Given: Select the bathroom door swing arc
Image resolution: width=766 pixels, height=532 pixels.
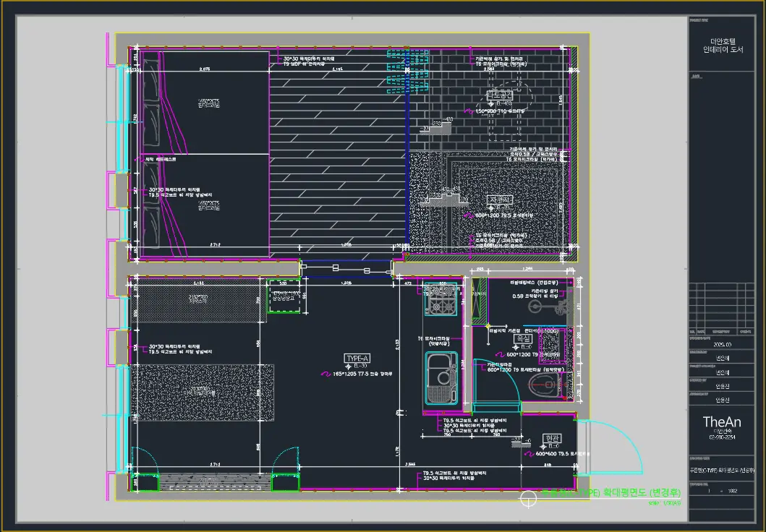Looking at the screenshot, I should (496, 381).
